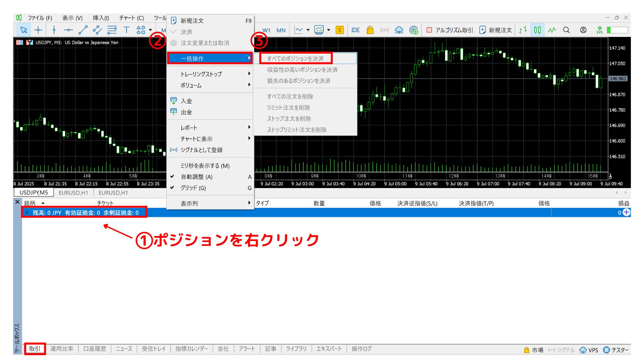Toggle 自動調整 auto-scroll setting
644x362 pixels.
coord(196,177)
